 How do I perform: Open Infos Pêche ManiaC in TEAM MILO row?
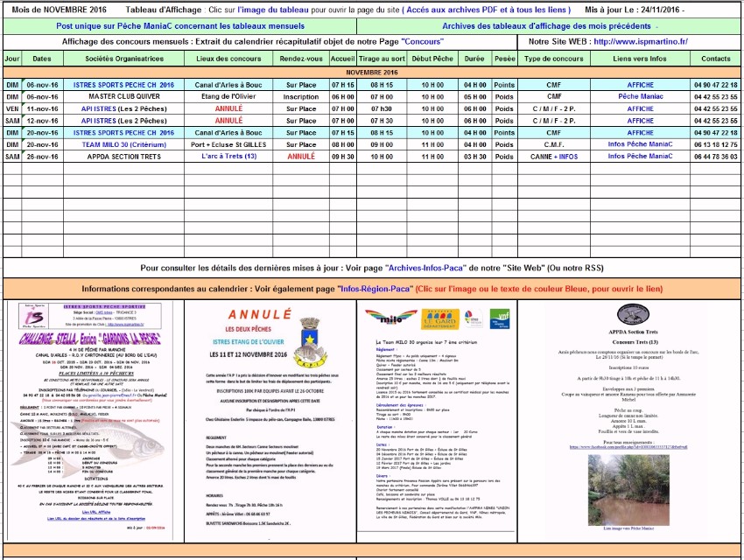pyautogui.click(x=640, y=144)
